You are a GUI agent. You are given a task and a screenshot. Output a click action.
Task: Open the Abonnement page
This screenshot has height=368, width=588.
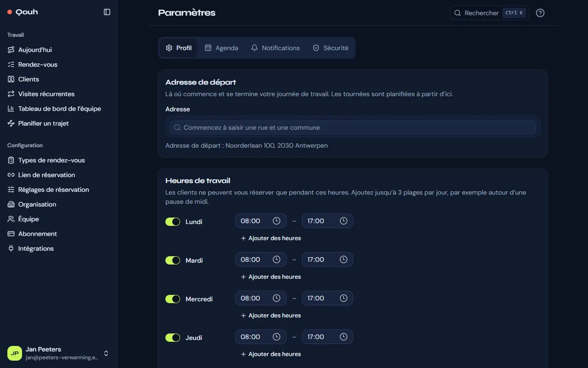pyautogui.click(x=59, y=234)
